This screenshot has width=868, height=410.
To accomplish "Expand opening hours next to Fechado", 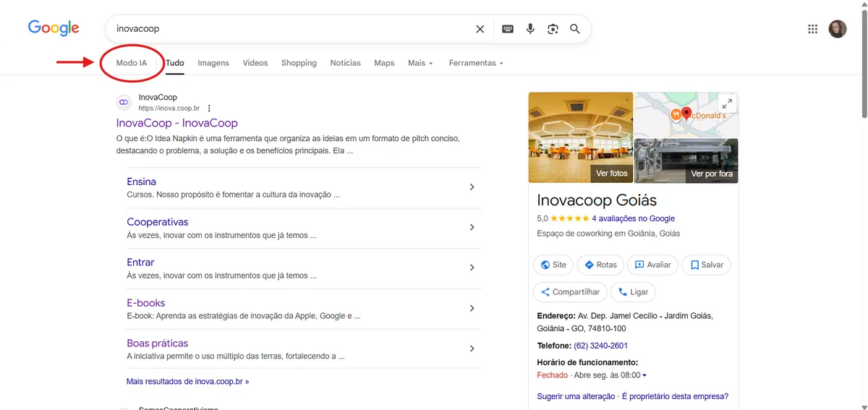I will [644, 375].
